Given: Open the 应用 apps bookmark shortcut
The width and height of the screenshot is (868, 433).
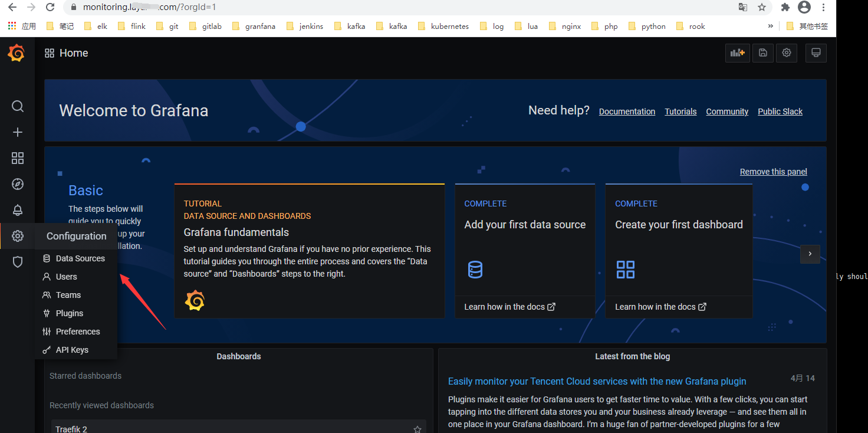Looking at the screenshot, I should (22, 26).
